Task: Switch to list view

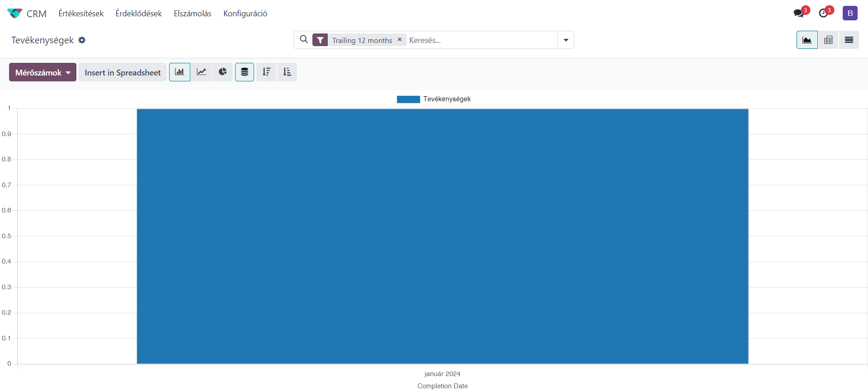Action: (849, 40)
